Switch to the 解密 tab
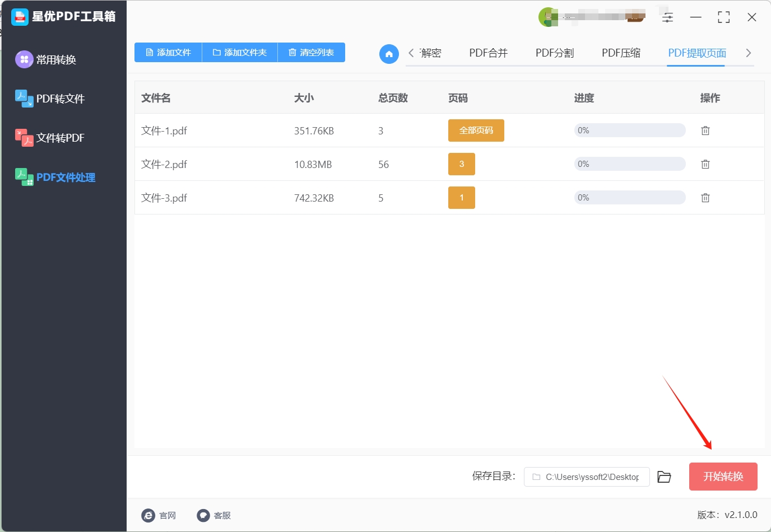 [431, 53]
